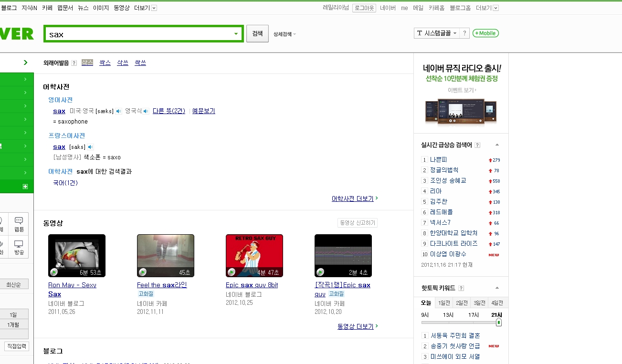
Task: Sort results by 최신순
Action: (x=14, y=284)
